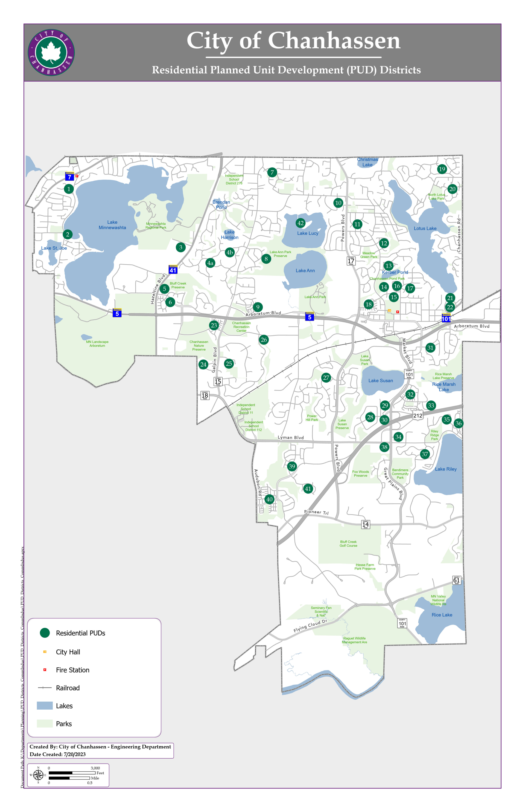
Task: Click PUD marker 4a
Action: coord(210,263)
